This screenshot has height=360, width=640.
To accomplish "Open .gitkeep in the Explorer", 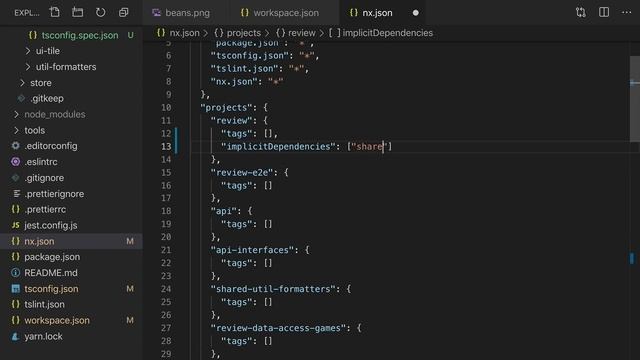I will [x=47, y=98].
